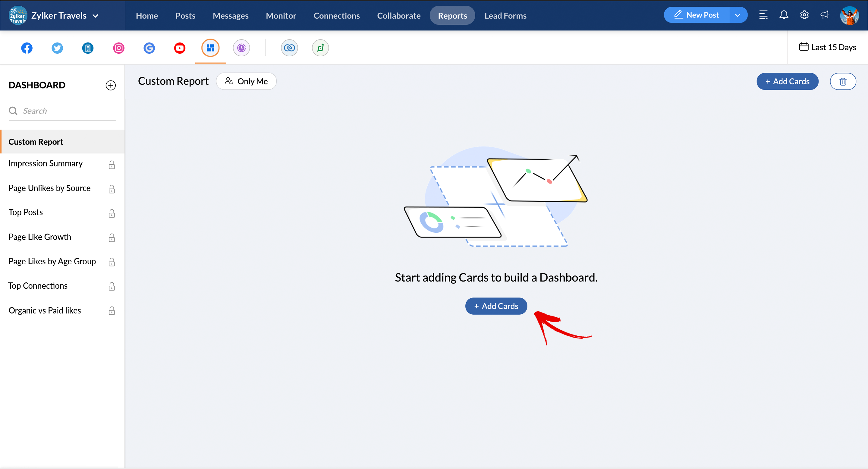Viewport: 868px width, 469px height.
Task: Open Instagram reports channel icon
Action: coord(118,48)
